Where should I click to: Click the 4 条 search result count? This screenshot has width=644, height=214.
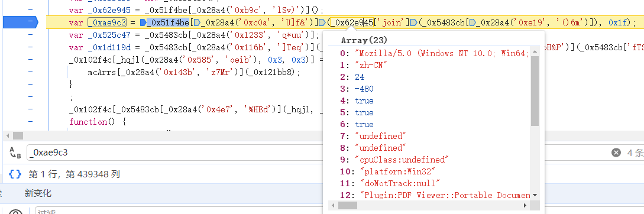(635, 153)
